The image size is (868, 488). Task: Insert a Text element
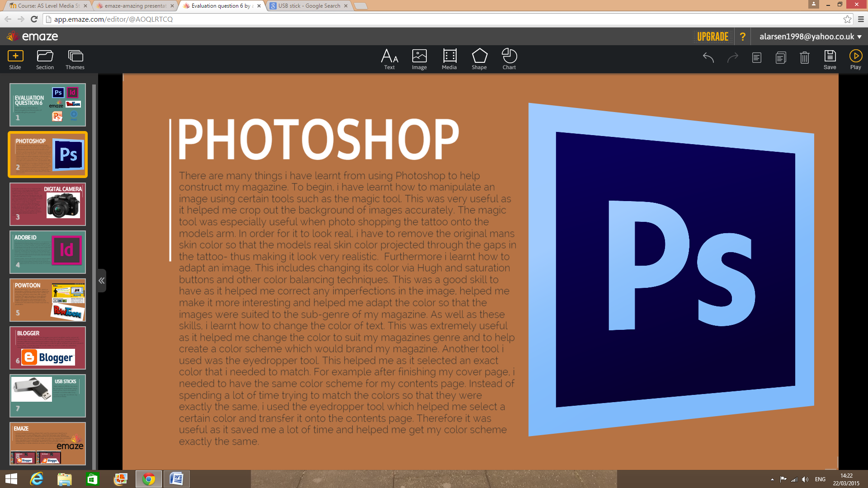click(389, 60)
